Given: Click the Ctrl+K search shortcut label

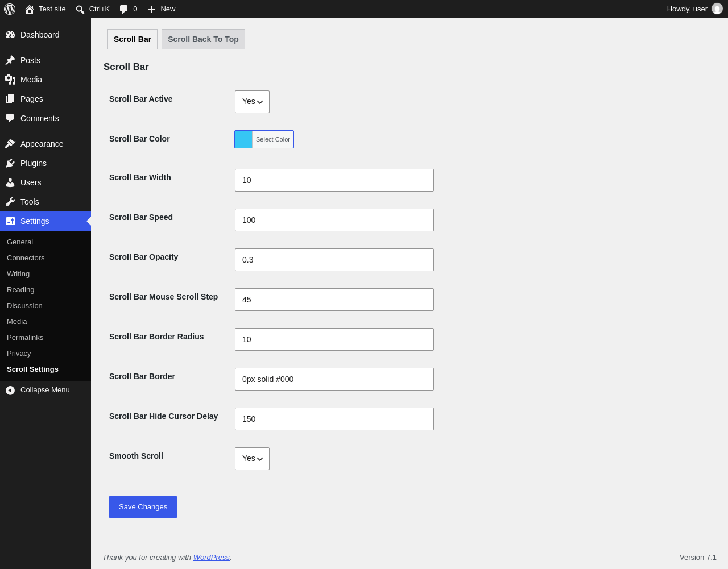Looking at the screenshot, I should pos(100,9).
